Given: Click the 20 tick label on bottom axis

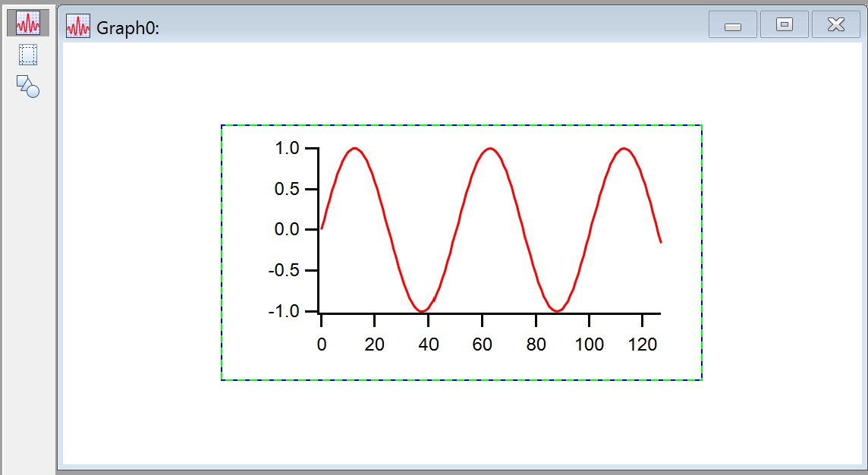Looking at the screenshot, I should coord(374,344).
